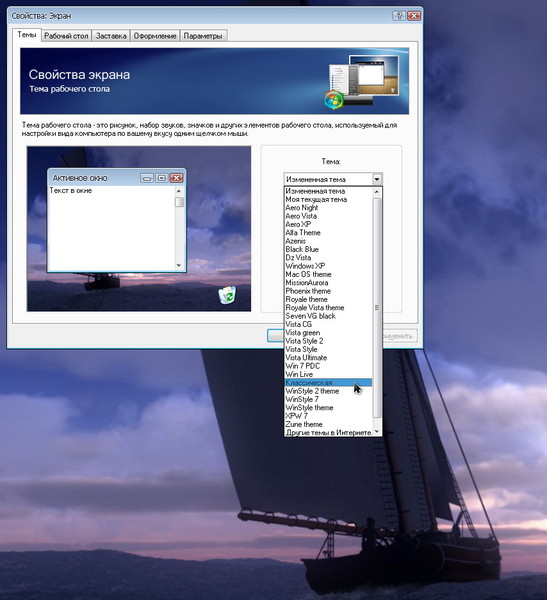Choose the MissionAurora theme
547x600 pixels.
(x=328, y=283)
